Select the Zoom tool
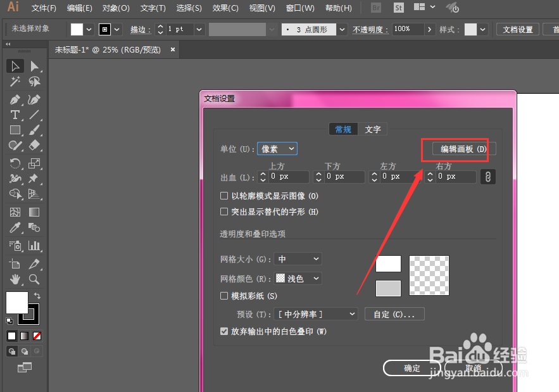Viewport: 559px width, 392px height. click(x=34, y=279)
